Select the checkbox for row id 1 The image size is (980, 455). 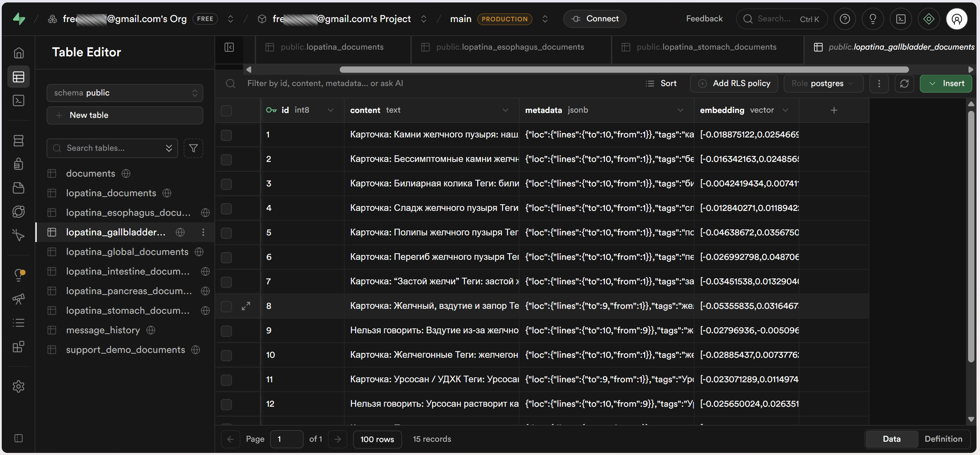coord(226,135)
